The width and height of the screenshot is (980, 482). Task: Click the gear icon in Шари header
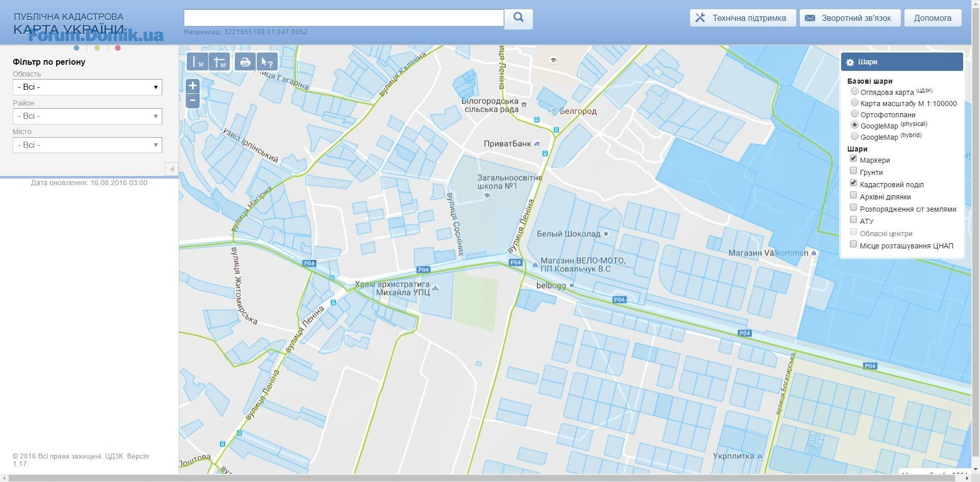850,62
